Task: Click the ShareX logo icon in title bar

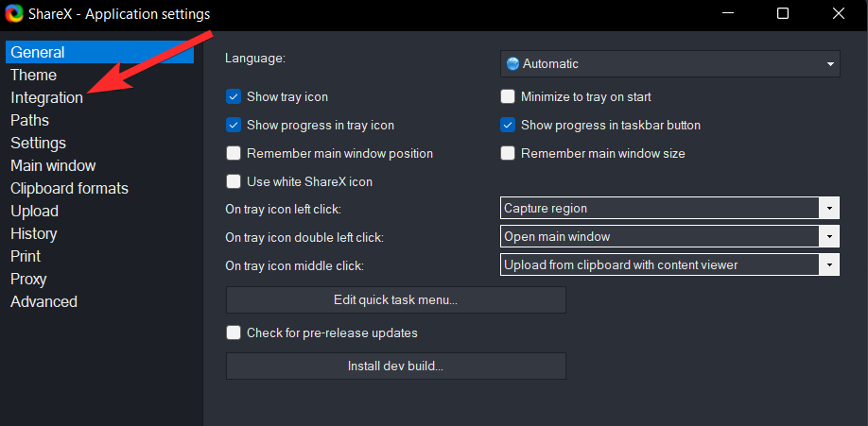Action: click(x=14, y=14)
